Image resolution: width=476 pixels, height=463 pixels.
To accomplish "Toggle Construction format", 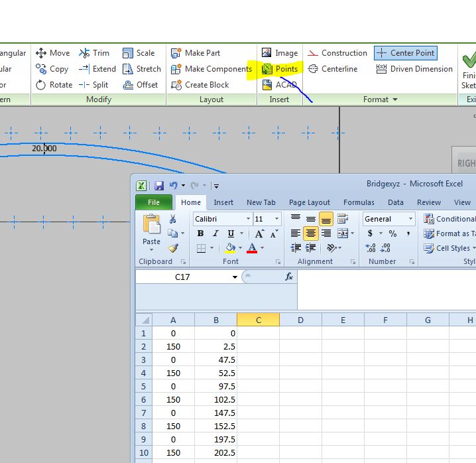I will pyautogui.click(x=337, y=53).
